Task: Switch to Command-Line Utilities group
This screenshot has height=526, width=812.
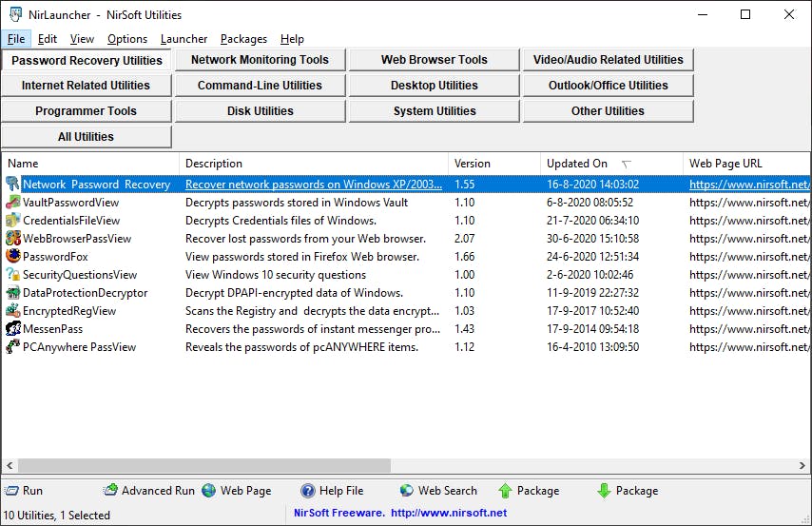Action: coord(260,86)
